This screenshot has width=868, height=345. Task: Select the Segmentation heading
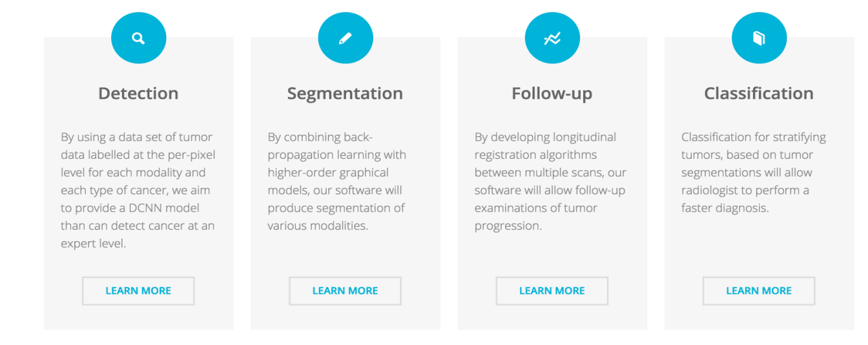coord(346,94)
